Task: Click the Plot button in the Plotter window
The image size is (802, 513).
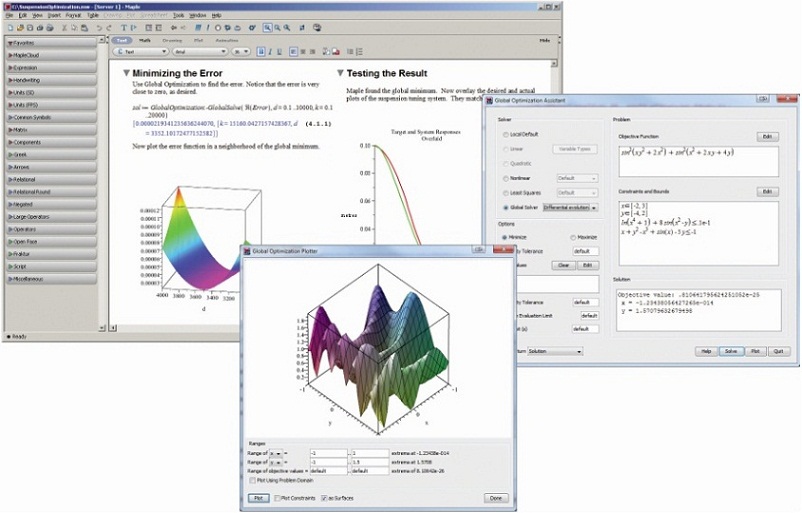Action: pos(258,498)
